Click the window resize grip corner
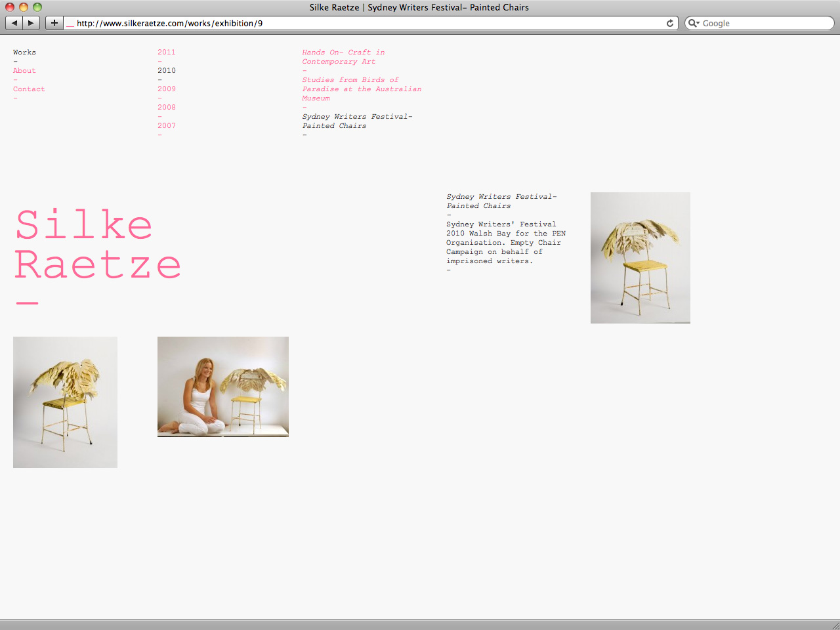 click(835, 625)
